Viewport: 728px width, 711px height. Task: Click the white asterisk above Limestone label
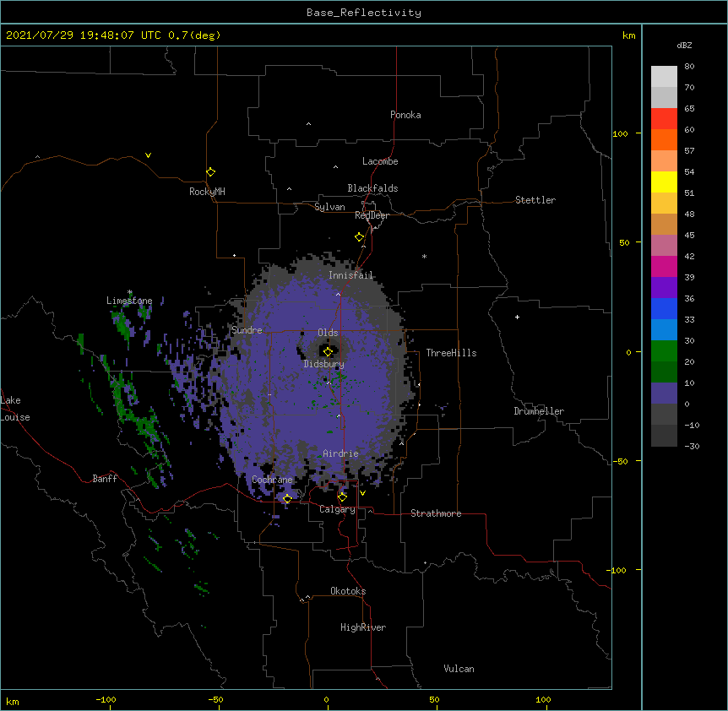pos(130,292)
